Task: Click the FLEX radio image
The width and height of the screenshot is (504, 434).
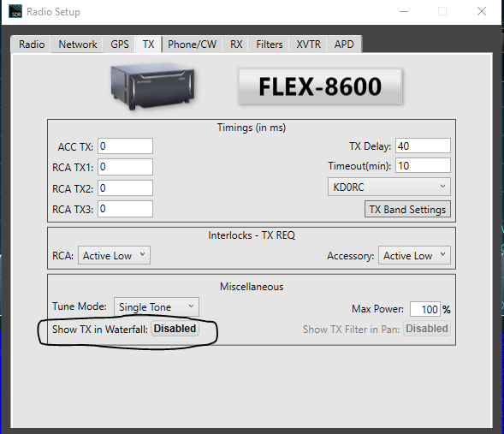Action: (152, 86)
